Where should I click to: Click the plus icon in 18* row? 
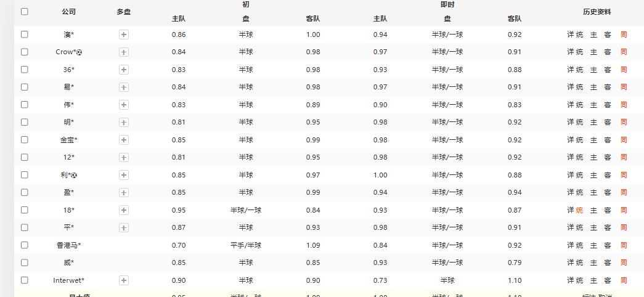click(123, 210)
